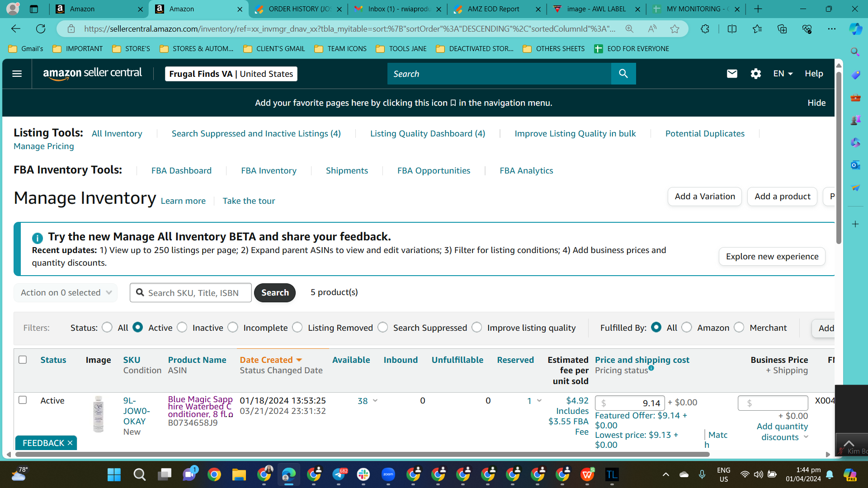Select the Inactive status filter
868x488 pixels.
(x=182, y=327)
